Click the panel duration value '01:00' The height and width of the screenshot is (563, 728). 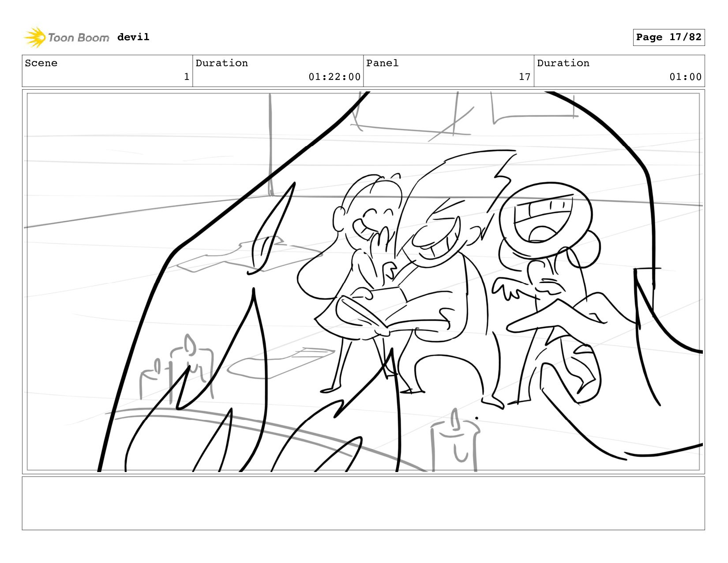click(685, 77)
